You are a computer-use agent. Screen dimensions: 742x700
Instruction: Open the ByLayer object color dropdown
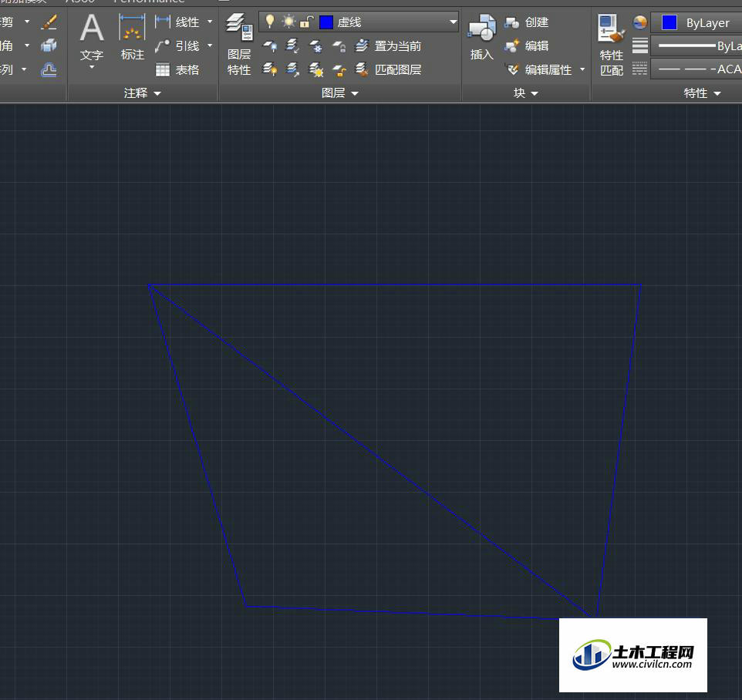pos(696,22)
